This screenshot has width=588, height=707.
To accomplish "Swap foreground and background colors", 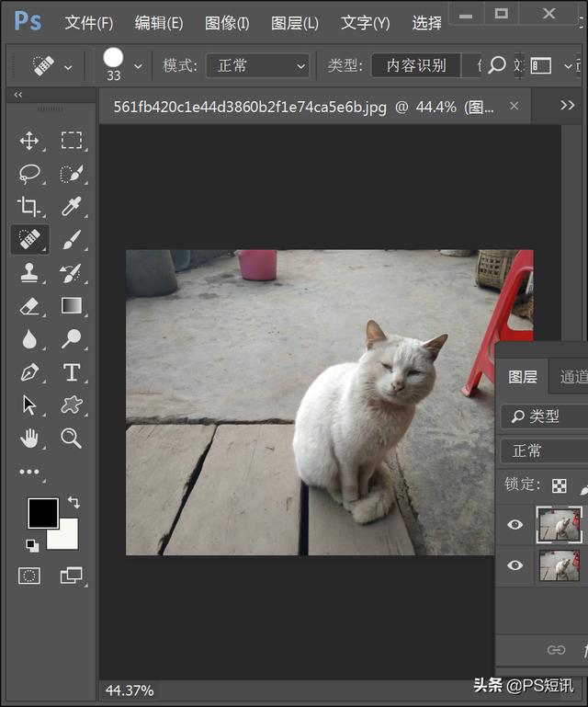I will pyautogui.click(x=73, y=502).
